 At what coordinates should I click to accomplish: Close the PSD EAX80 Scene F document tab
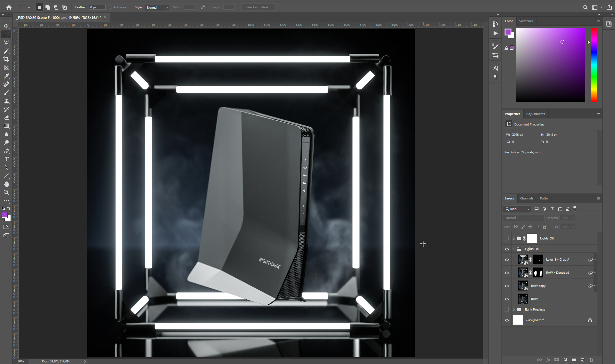[x=105, y=18]
